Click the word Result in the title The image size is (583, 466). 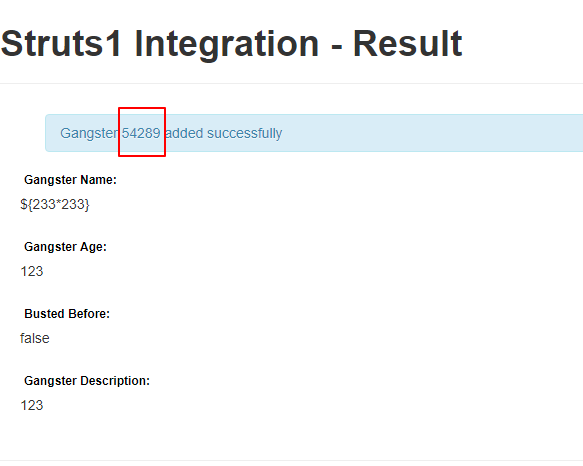[408, 44]
